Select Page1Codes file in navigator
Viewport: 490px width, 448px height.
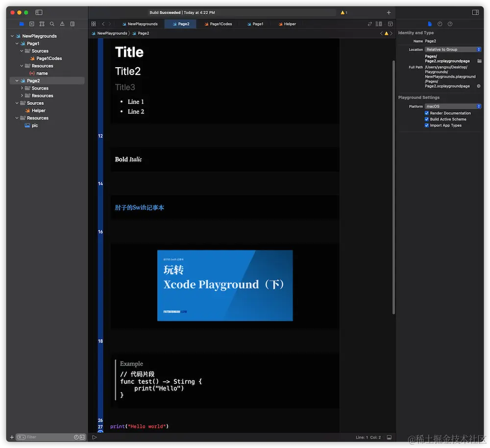click(x=49, y=58)
